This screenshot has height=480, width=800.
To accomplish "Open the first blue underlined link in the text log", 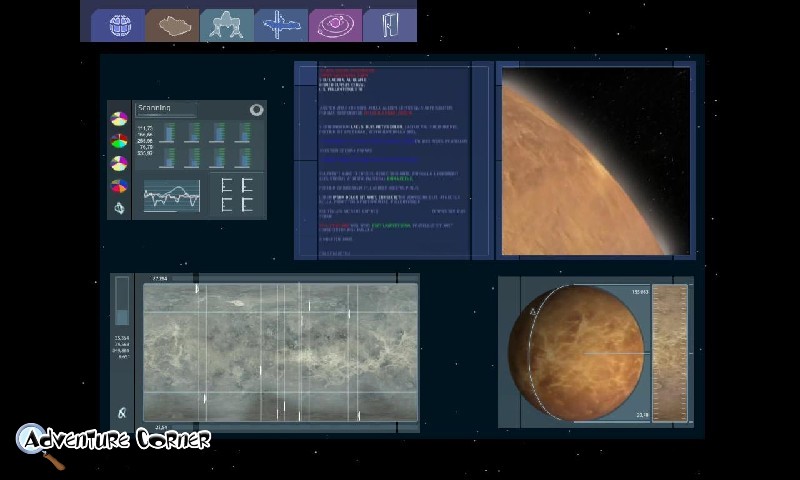I will pos(366,141).
